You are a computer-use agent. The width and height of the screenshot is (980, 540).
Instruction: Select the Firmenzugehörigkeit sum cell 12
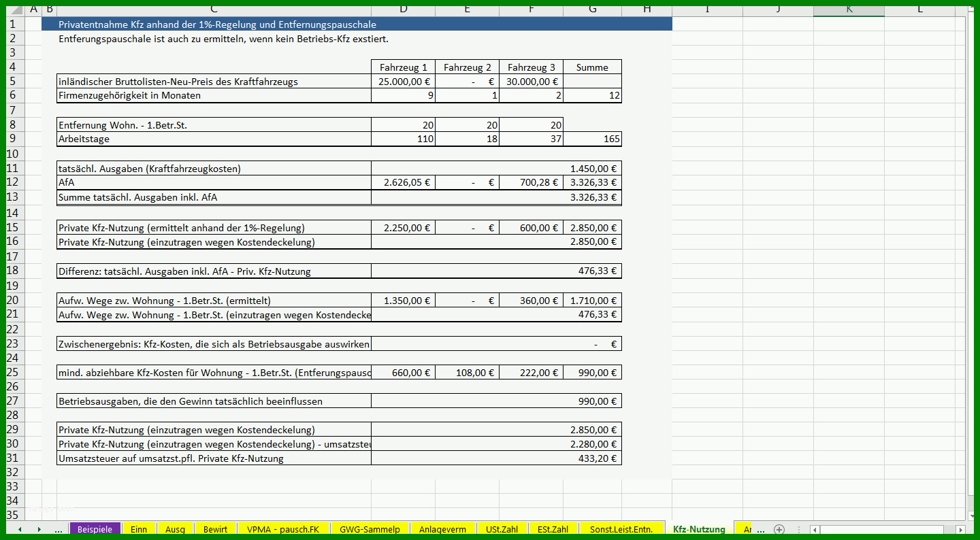(592, 96)
